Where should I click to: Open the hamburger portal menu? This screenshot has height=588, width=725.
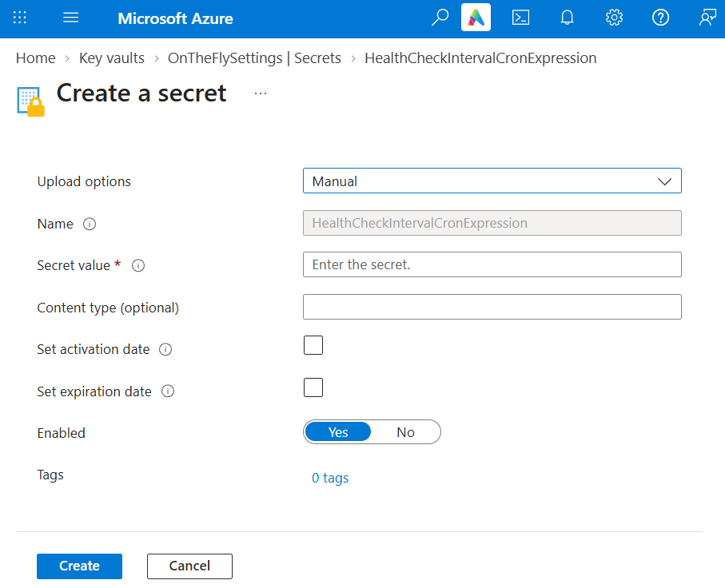pos(71,18)
